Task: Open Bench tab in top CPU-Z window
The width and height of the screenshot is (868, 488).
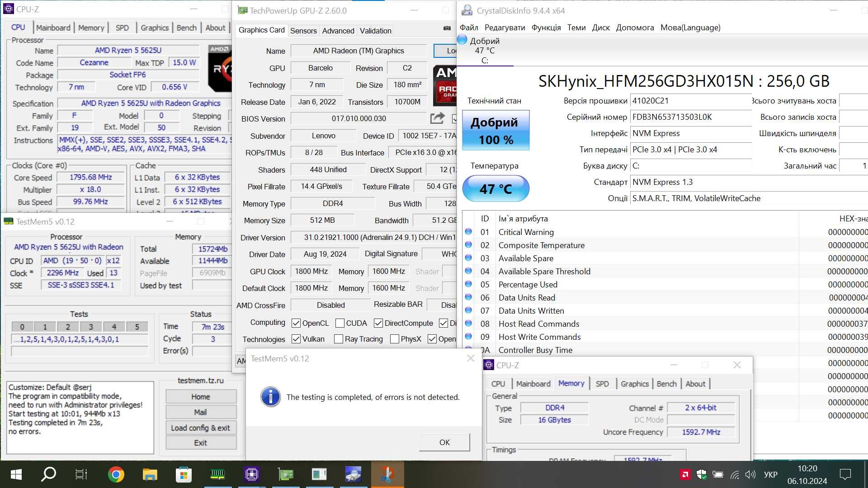Action: [187, 28]
